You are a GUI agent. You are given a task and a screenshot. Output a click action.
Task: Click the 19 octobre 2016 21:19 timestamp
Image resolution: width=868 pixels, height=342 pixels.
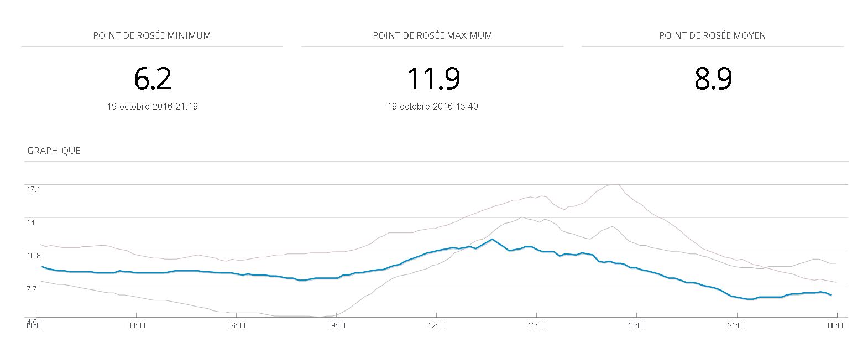click(x=153, y=106)
